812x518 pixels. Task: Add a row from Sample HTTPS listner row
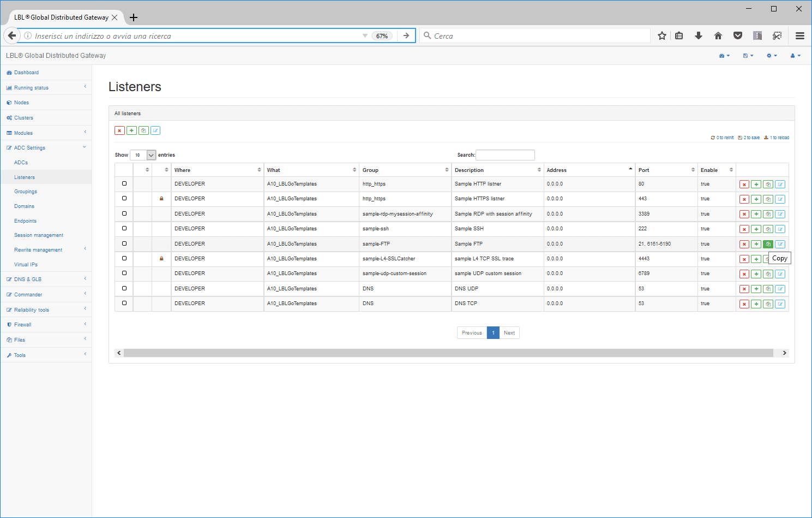(x=756, y=199)
